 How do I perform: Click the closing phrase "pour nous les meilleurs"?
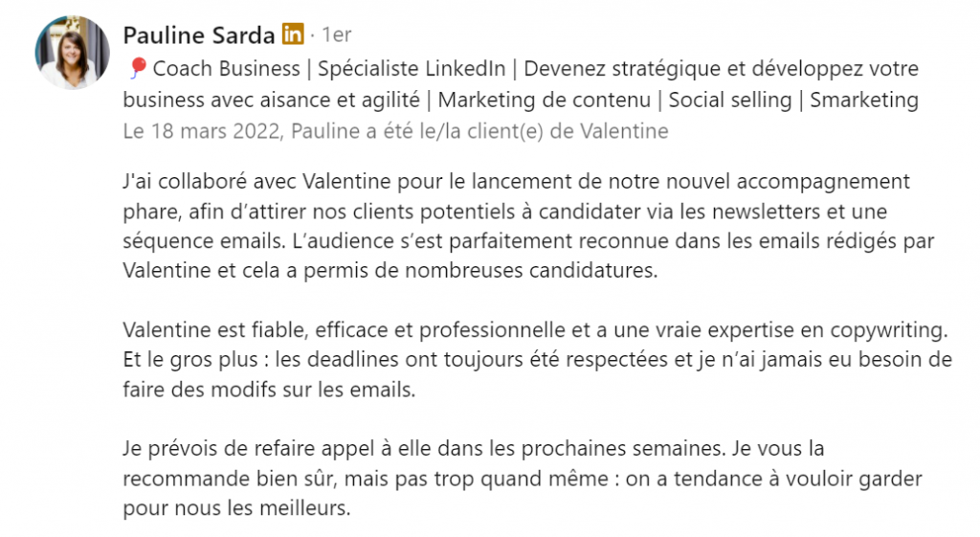coord(237,506)
